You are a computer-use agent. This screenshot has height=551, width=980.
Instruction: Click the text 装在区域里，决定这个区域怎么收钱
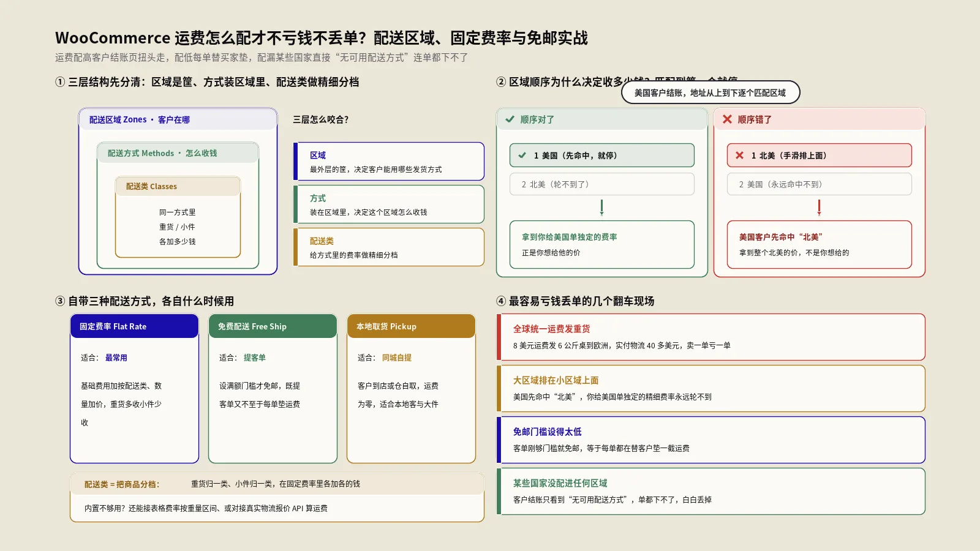[x=369, y=212]
